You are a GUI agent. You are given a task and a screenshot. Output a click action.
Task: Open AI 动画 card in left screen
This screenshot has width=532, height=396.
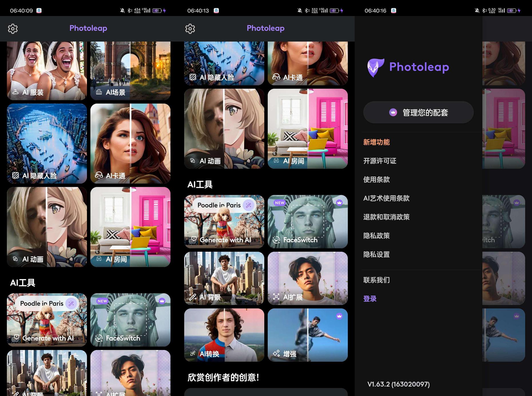click(47, 227)
